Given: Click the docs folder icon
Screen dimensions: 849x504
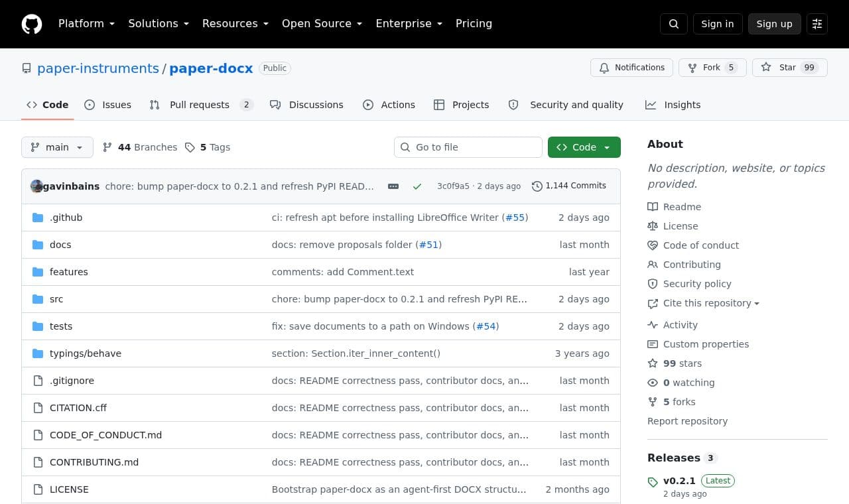Looking at the screenshot, I should (x=38, y=245).
